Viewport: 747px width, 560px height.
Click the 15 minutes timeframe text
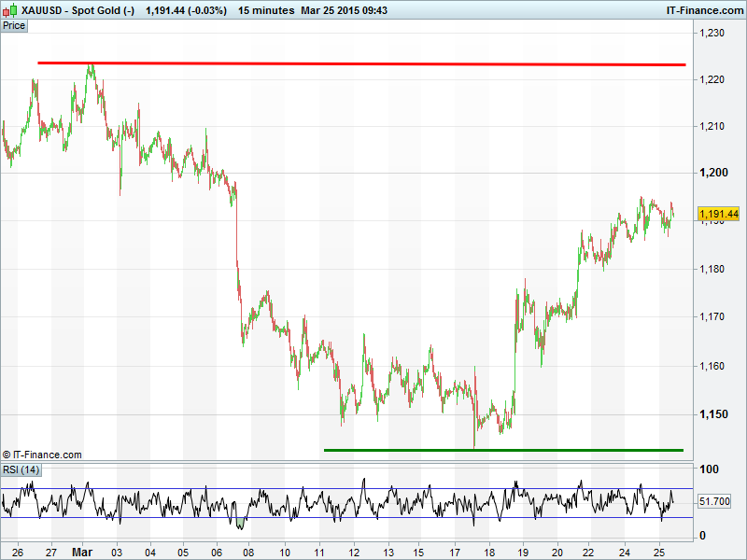click(x=265, y=10)
